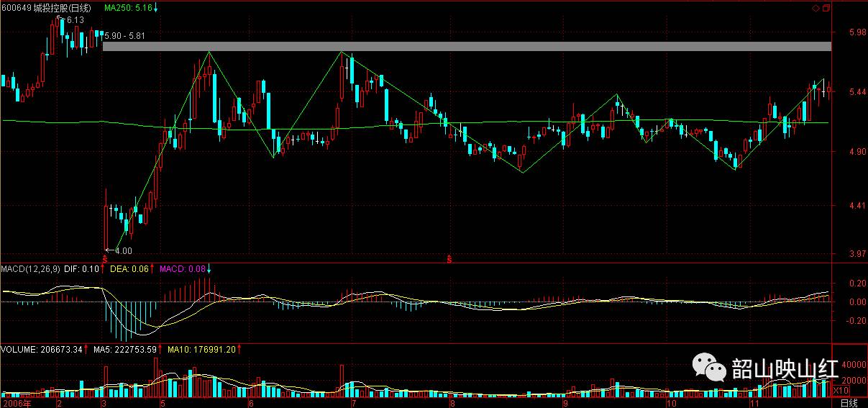Image resolution: width=868 pixels, height=408 pixels.
Task: Click the overlapping-squares window icon
Action: click(x=826, y=8)
